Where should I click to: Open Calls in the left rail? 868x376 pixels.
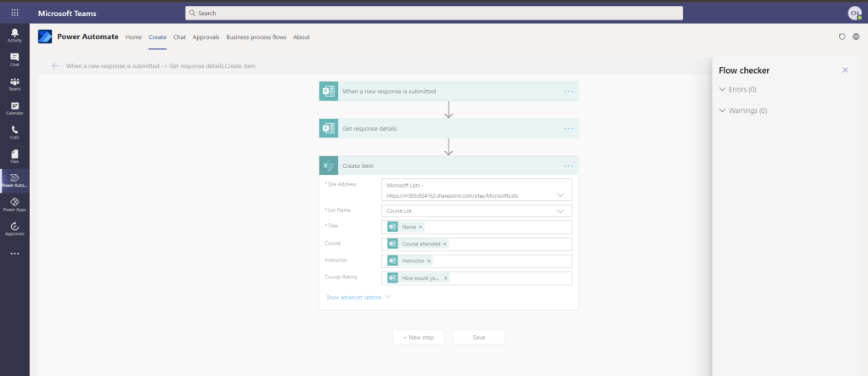(x=14, y=132)
